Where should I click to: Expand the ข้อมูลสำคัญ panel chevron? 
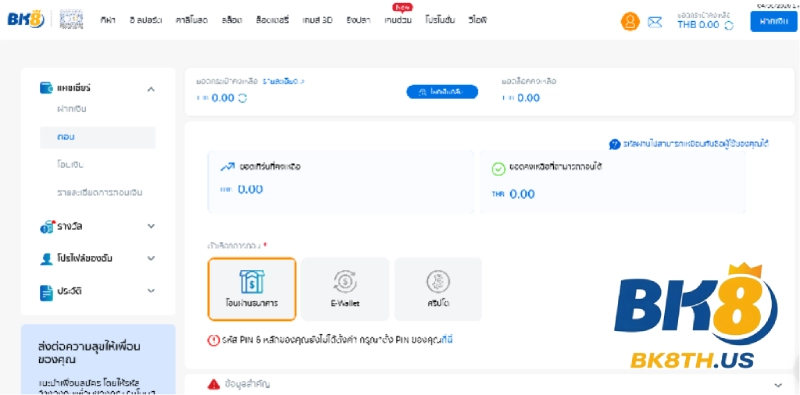pyautogui.click(x=778, y=385)
